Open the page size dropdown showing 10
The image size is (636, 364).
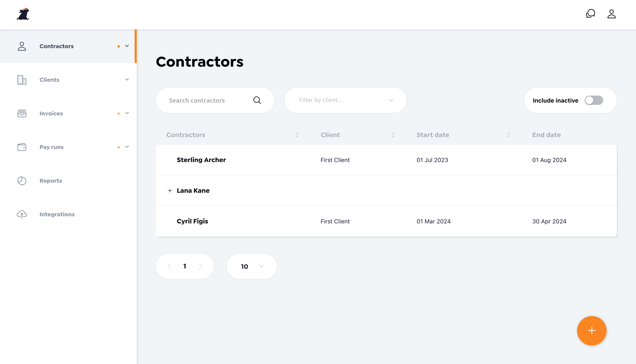[252, 266]
